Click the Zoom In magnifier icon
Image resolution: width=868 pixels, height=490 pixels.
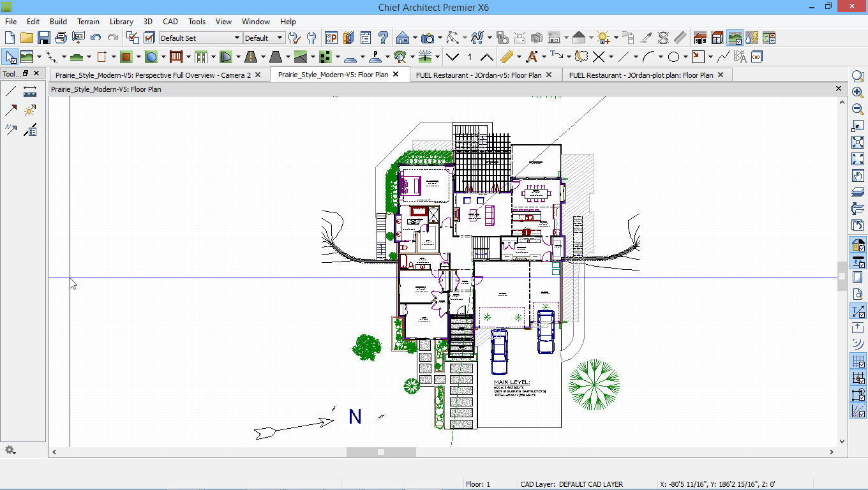858,93
